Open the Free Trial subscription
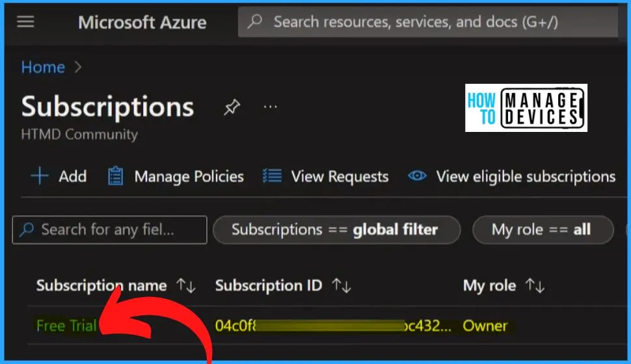 pyautogui.click(x=66, y=326)
